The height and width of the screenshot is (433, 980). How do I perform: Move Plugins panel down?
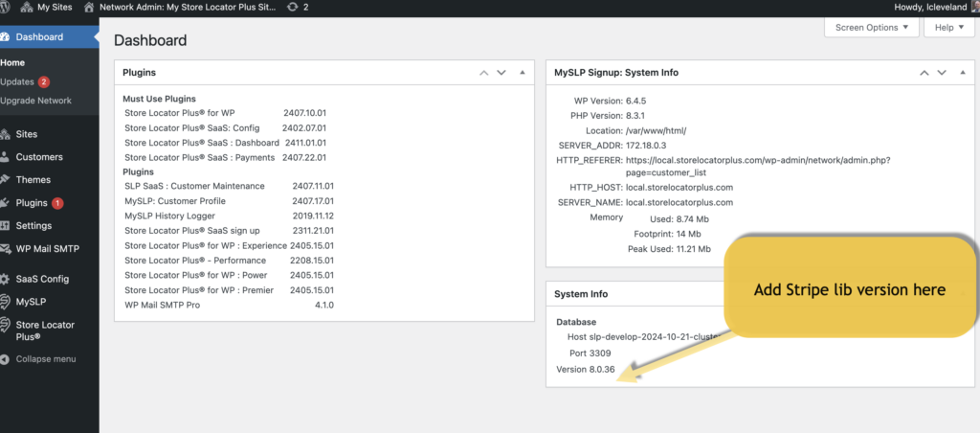pos(501,73)
